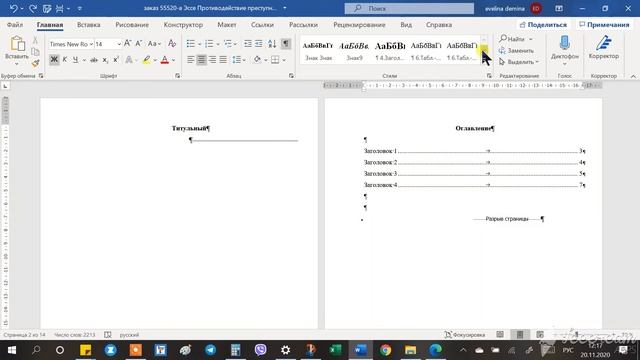Align text right

[x=212, y=60]
